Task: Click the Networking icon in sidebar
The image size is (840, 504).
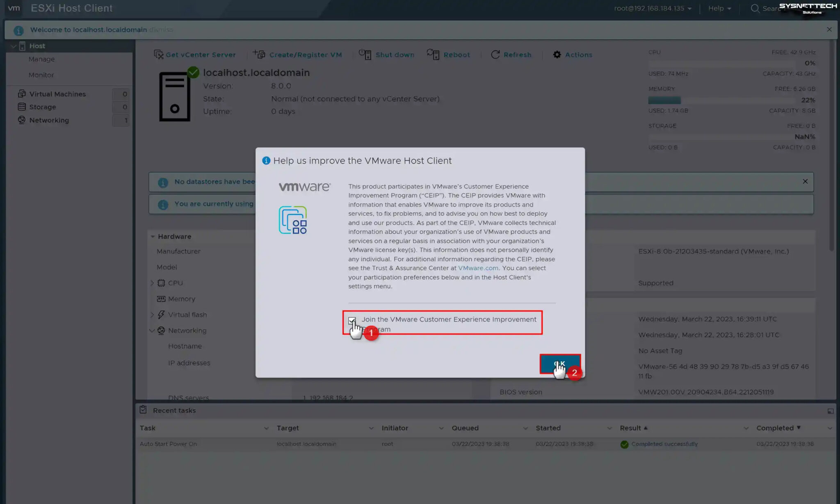Action: pos(21,120)
